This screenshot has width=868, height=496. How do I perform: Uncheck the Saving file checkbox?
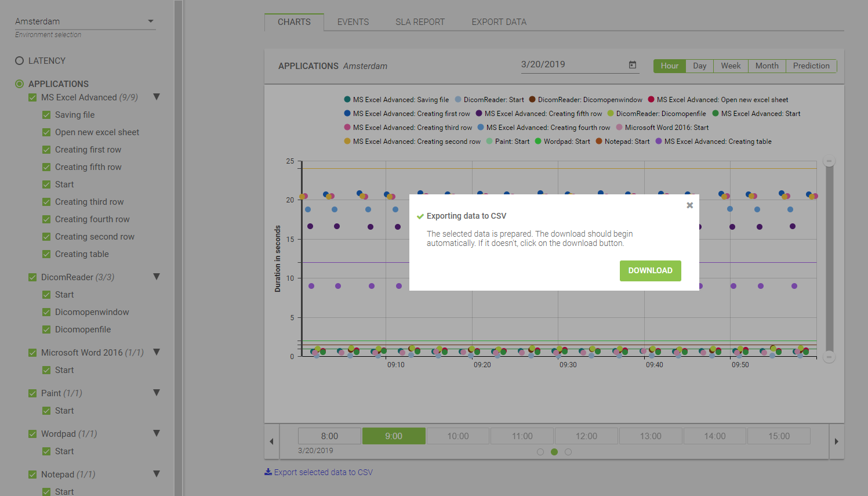point(46,115)
